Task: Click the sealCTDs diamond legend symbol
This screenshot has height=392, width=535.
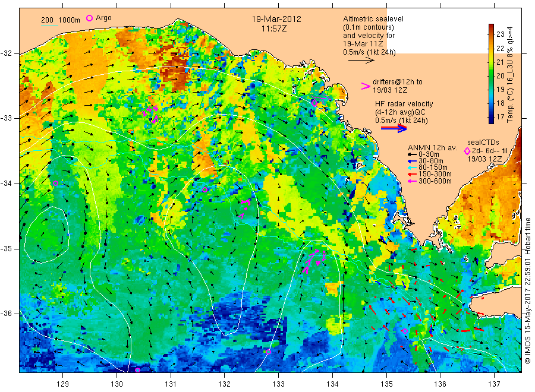Action: click(x=467, y=151)
